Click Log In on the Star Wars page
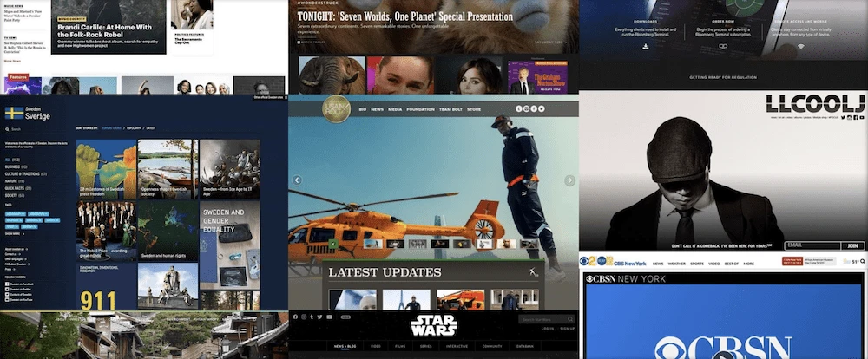The width and height of the screenshot is (868, 359). pyautogui.click(x=547, y=329)
